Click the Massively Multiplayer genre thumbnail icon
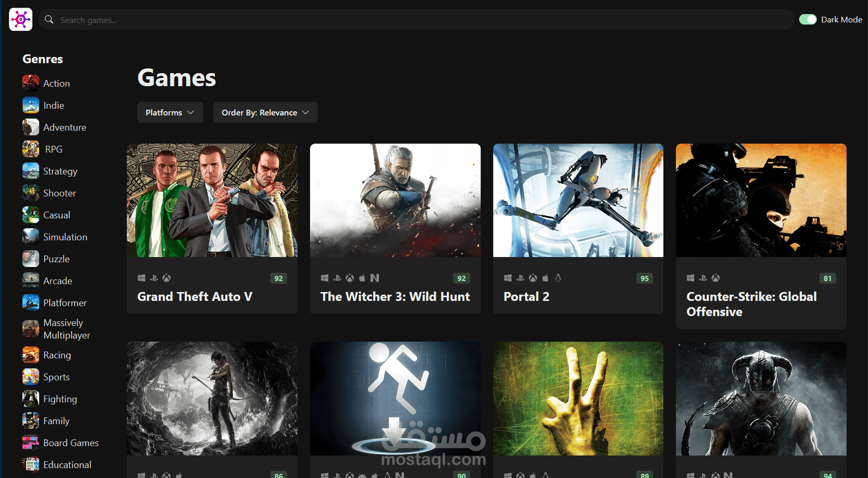Image resolution: width=868 pixels, height=478 pixels. click(x=31, y=329)
